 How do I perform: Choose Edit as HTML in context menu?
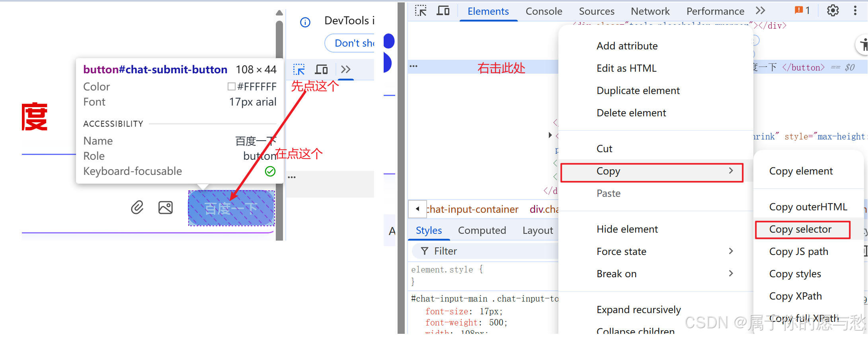pos(626,68)
